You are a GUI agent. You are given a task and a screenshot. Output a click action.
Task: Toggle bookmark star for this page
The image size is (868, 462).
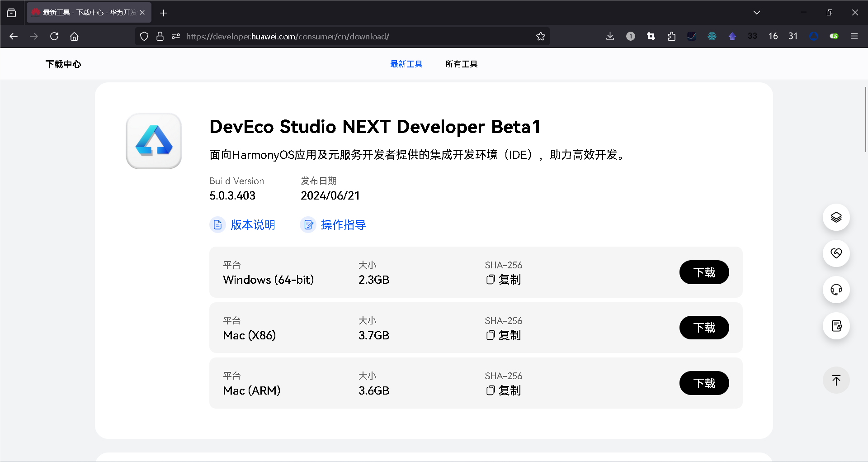(x=541, y=36)
